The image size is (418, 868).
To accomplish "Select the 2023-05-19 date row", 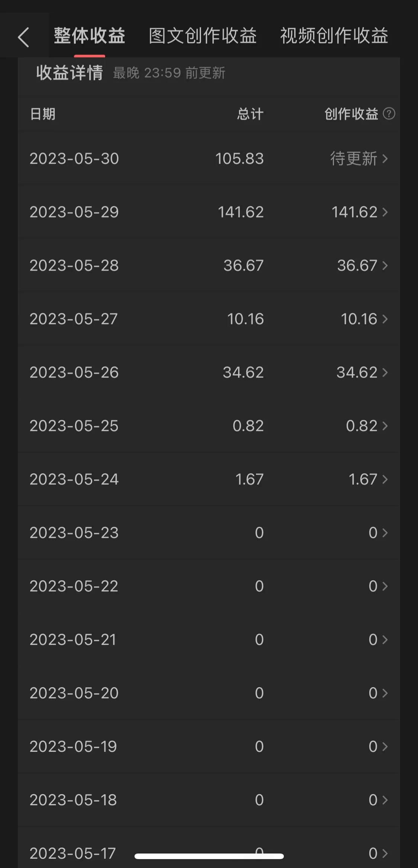I will pyautogui.click(x=73, y=747).
